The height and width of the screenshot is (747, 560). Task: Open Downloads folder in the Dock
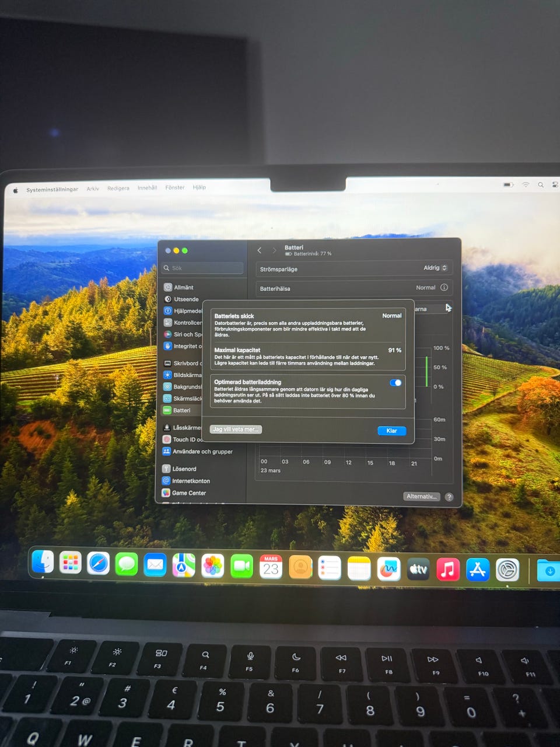548,571
